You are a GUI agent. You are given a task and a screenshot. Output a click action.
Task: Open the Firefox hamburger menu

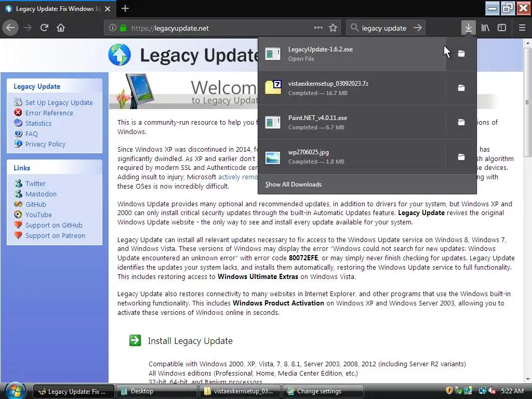click(522, 28)
